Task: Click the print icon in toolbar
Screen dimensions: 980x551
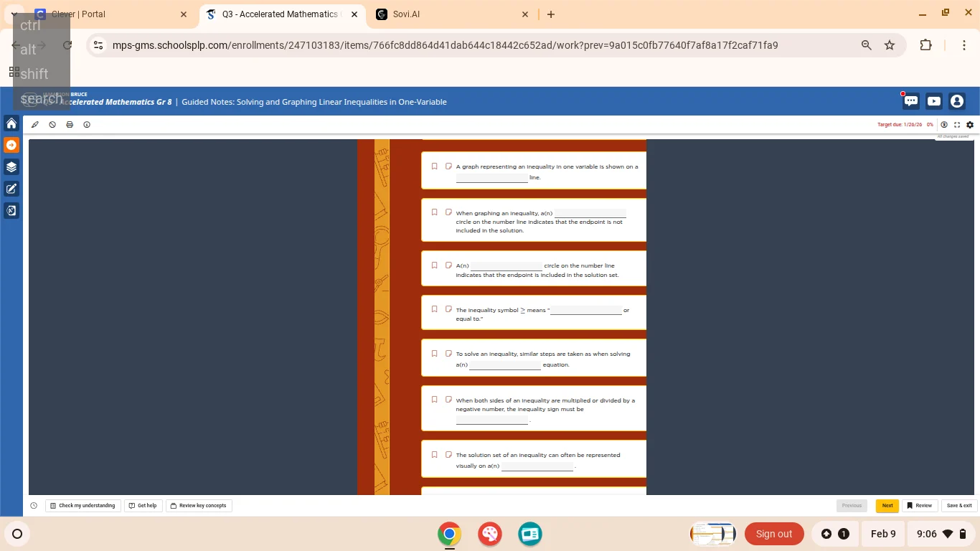Action: (70, 125)
